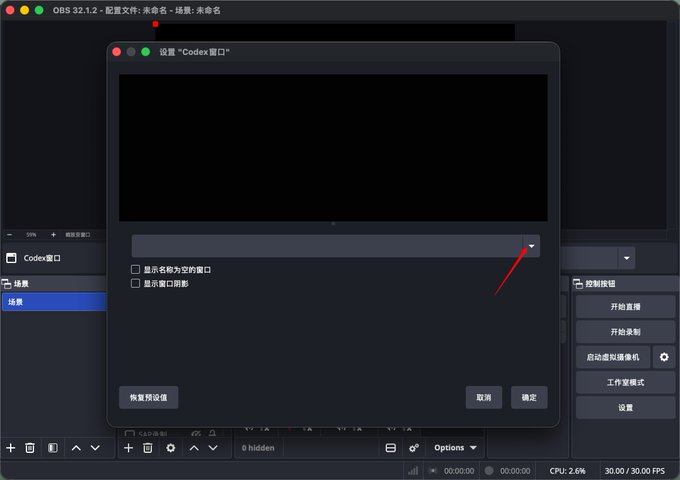Remove the selected source with trash icon
This screenshot has width=680, height=480.
click(148, 448)
